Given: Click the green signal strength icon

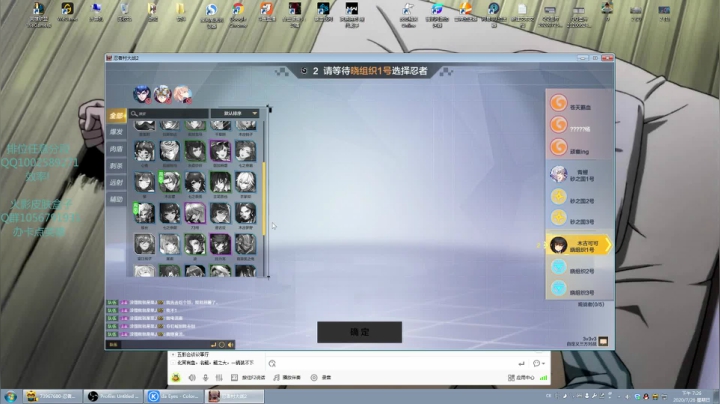Looking at the screenshot, I should click(543, 377).
